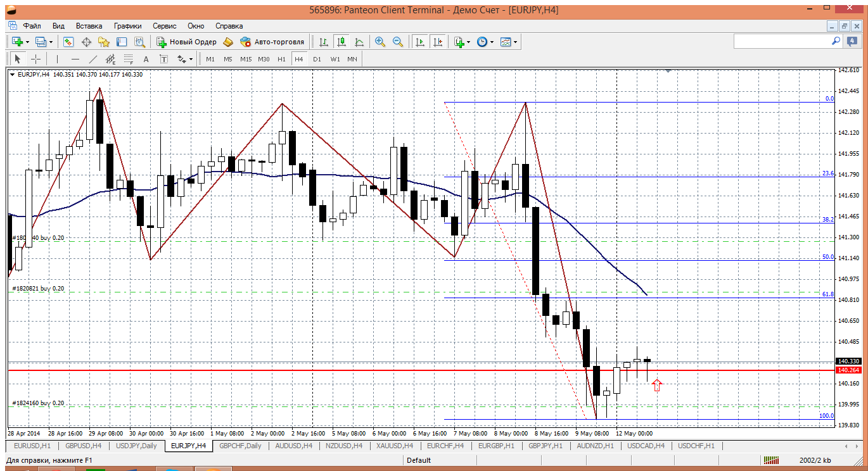Open the Файл menu
The image size is (868, 471).
pyautogui.click(x=32, y=26)
